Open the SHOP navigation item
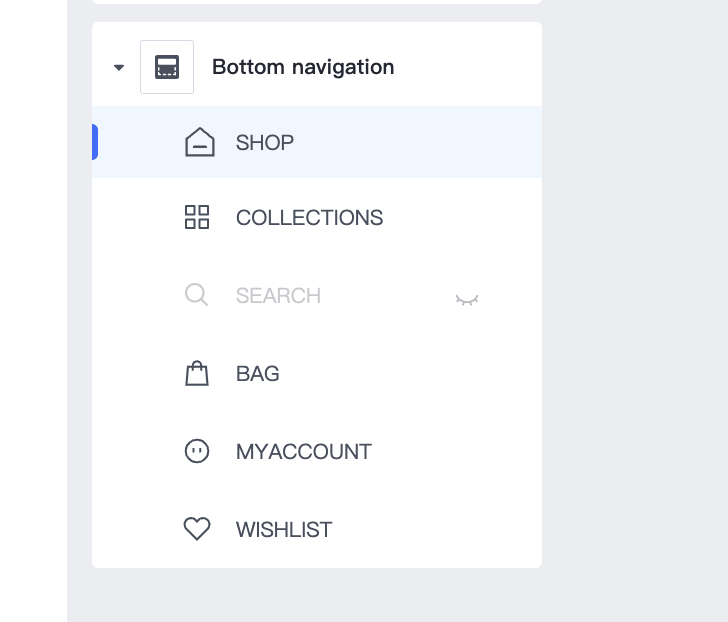728x622 pixels. coord(265,143)
